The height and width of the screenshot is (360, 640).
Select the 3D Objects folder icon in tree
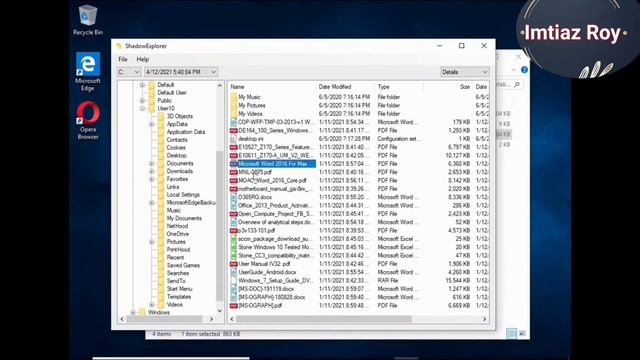pyautogui.click(x=161, y=116)
